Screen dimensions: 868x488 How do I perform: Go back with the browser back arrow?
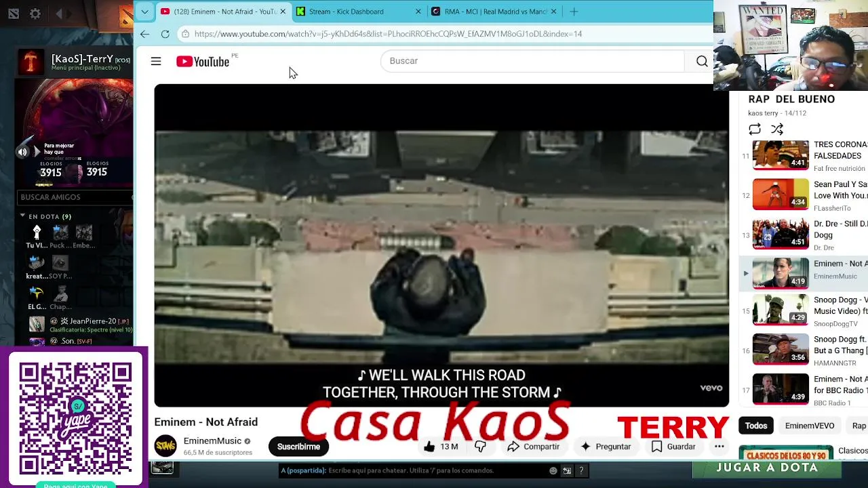point(145,34)
